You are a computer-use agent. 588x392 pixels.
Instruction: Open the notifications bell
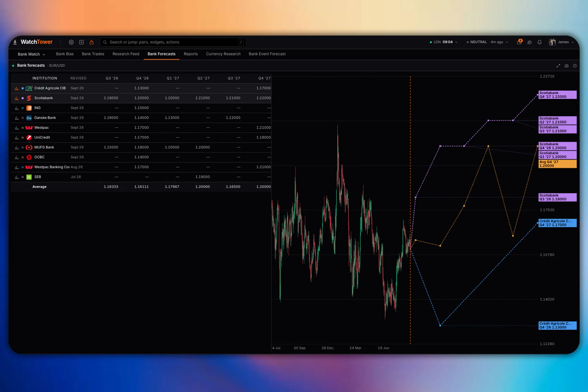coord(540,42)
